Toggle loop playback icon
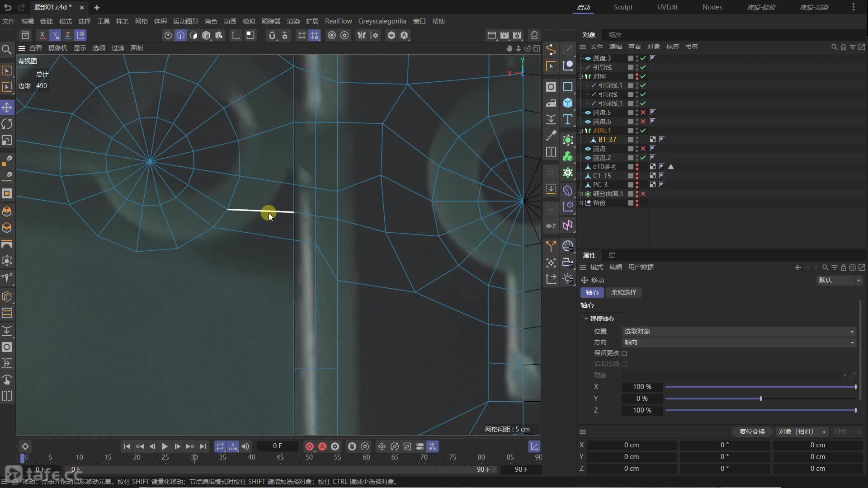This screenshot has width=868, height=488. [220, 446]
